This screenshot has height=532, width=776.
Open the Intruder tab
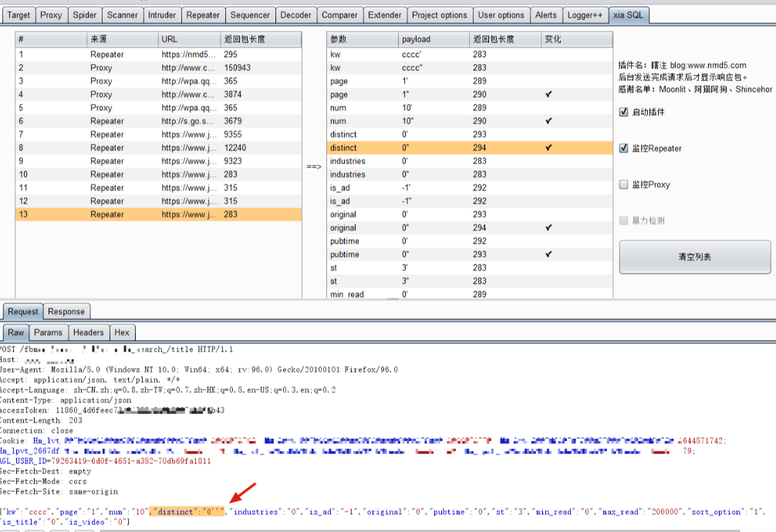(x=162, y=15)
